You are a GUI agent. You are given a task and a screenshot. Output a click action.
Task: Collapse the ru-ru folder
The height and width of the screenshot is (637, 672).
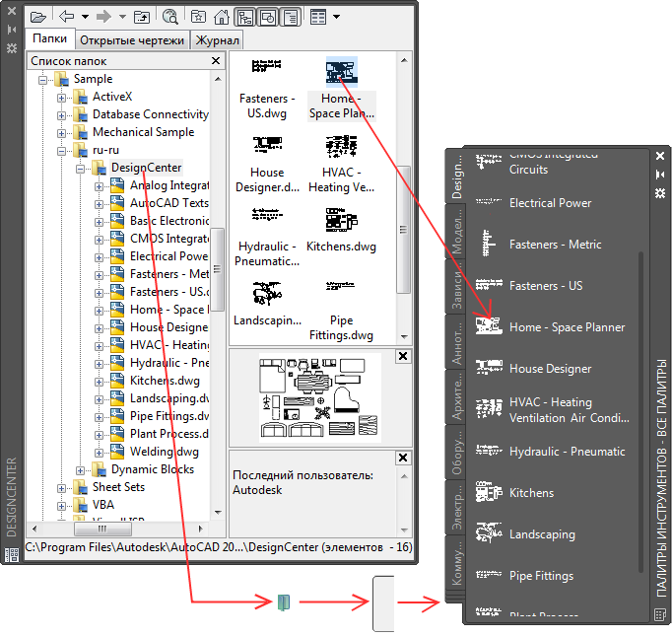61,151
